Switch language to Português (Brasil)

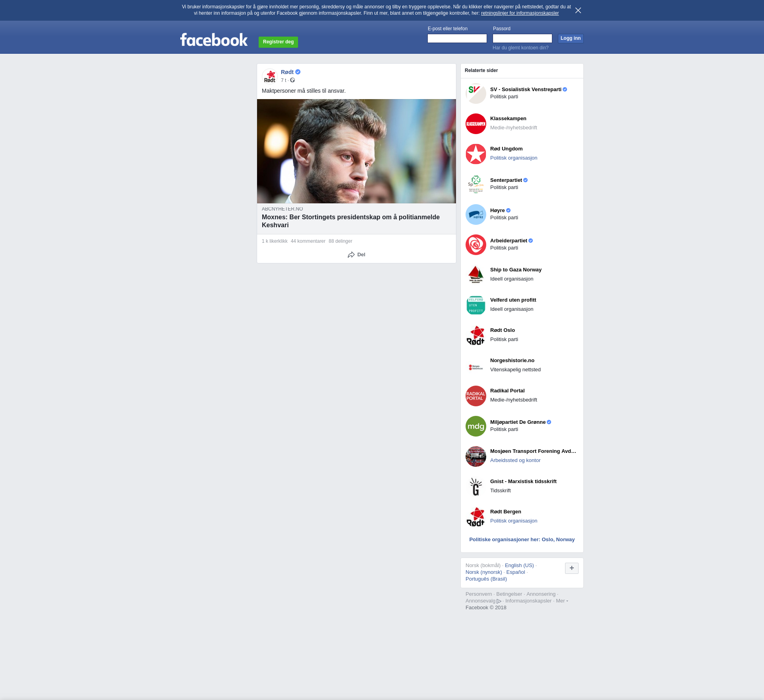[x=486, y=579]
